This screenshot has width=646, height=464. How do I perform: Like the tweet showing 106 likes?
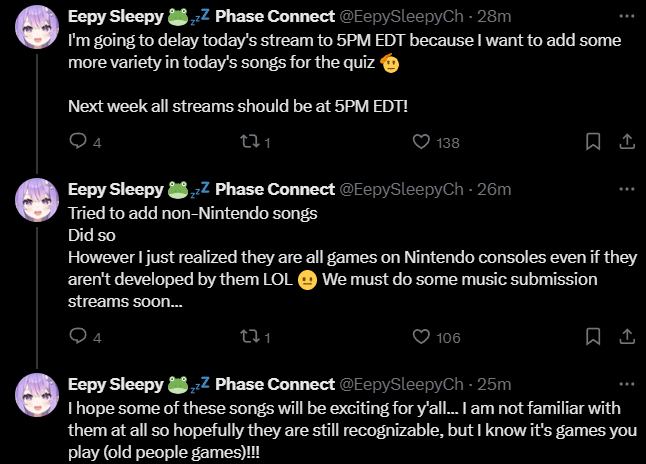(x=422, y=338)
